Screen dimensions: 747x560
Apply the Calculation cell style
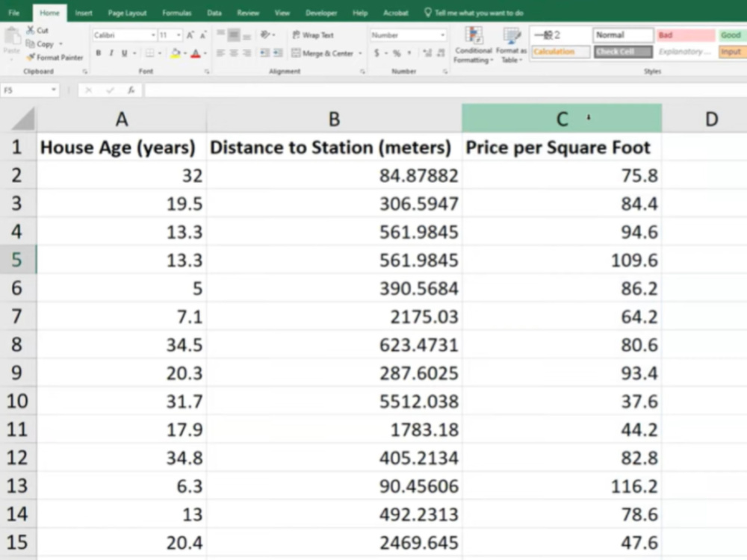coord(561,52)
